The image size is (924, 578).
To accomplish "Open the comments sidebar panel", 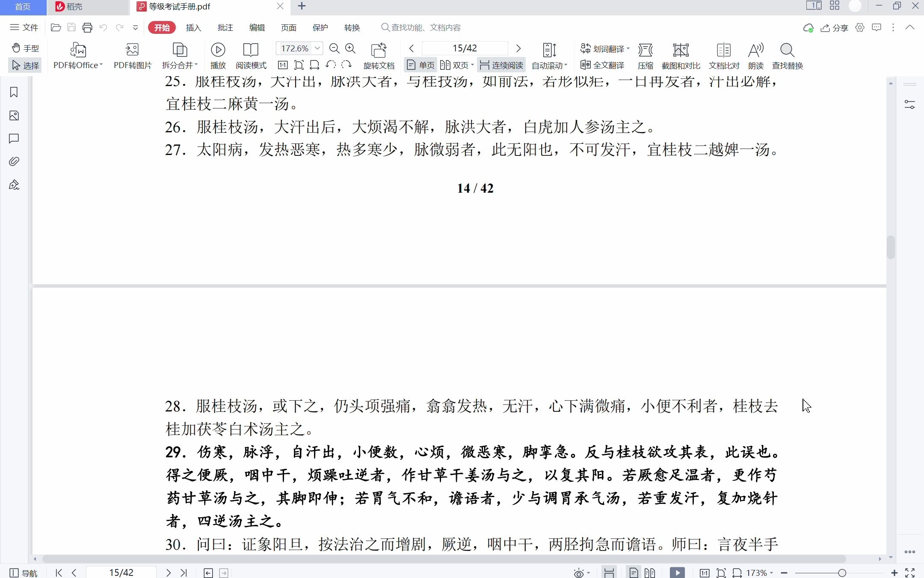I will (14, 139).
